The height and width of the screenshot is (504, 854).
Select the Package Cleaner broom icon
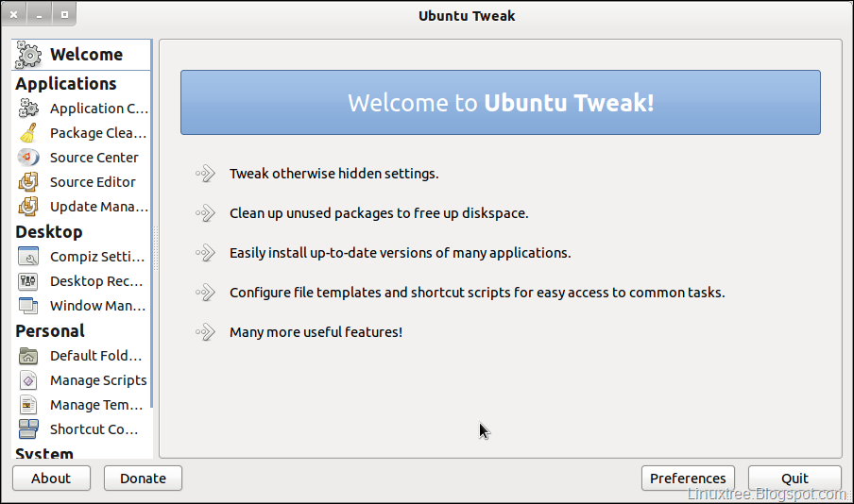pos(28,133)
